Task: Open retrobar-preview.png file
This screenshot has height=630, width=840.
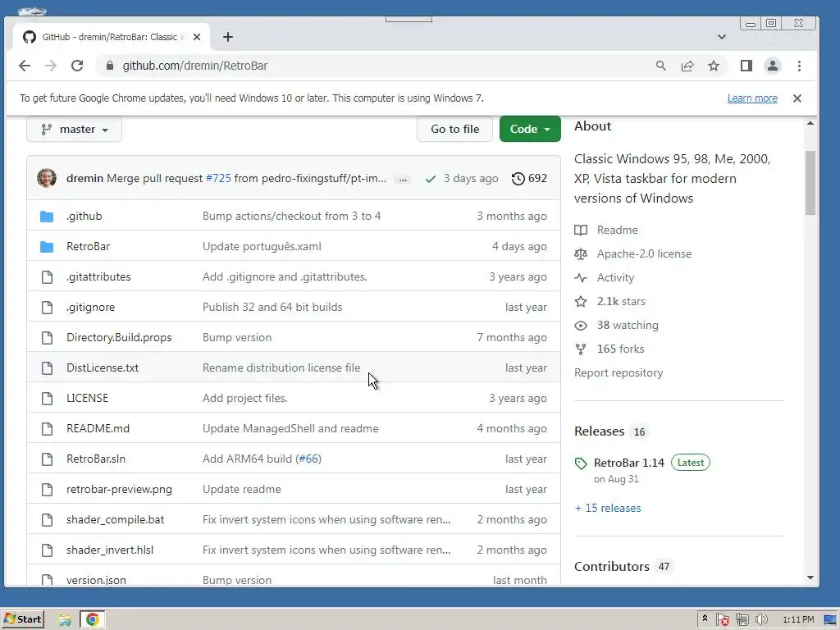Action: point(120,489)
